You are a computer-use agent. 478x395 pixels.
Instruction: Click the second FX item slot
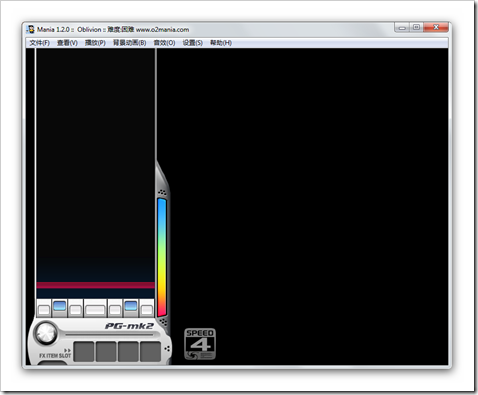tap(106, 351)
